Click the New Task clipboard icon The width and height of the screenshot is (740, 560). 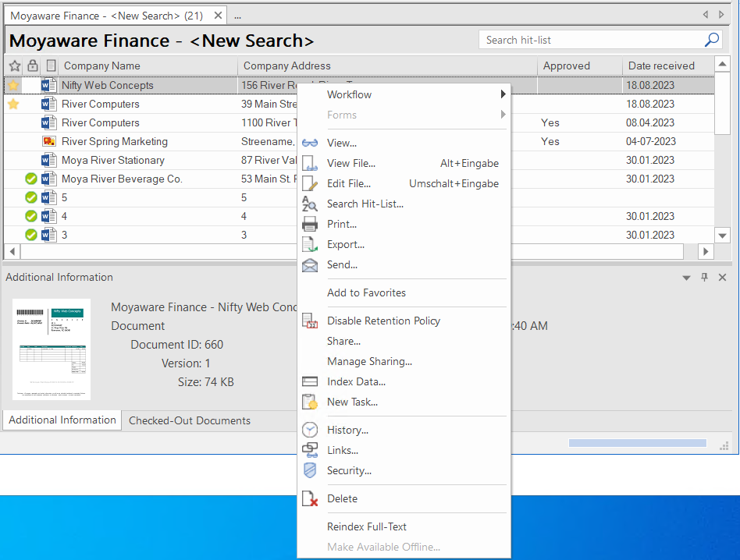[x=310, y=402]
